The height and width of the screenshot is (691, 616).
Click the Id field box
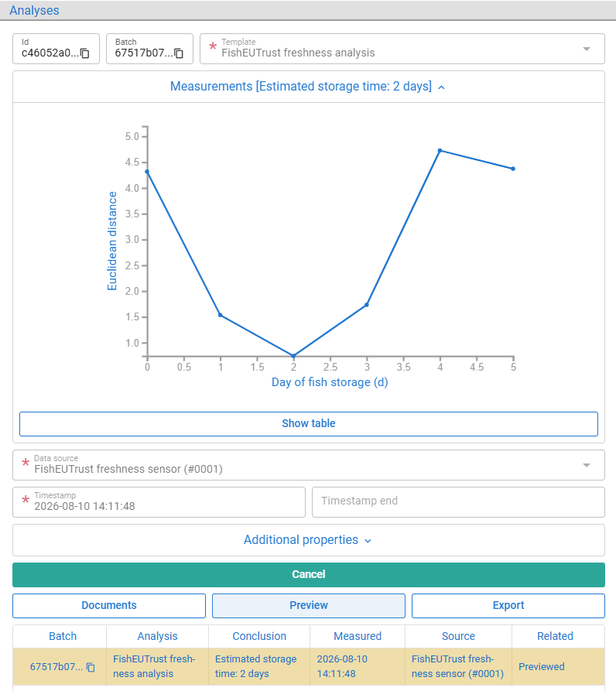(56, 49)
